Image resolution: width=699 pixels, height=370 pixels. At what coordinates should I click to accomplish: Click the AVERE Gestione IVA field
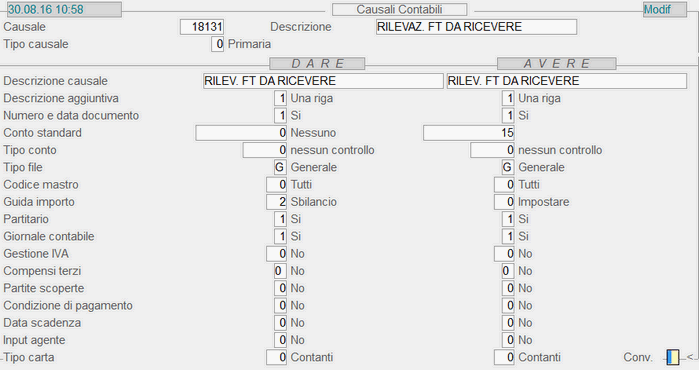pos(504,254)
